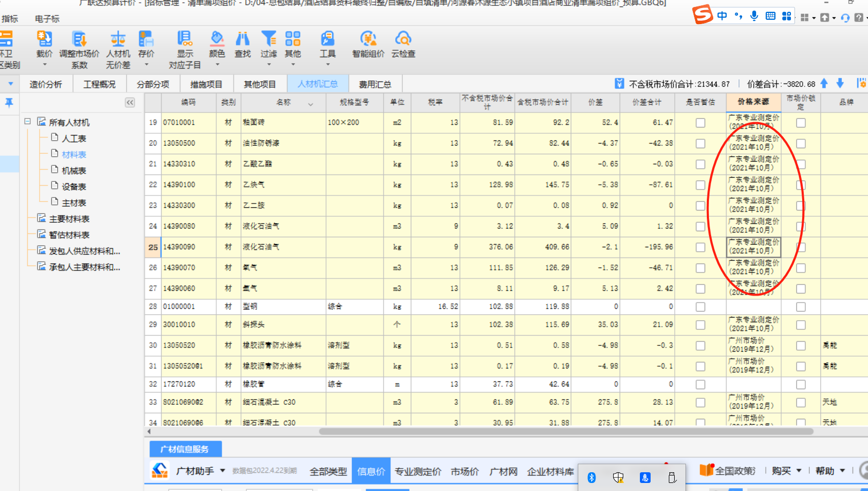Click the 存价 save price icon
Viewport: 868px width, 491px height.
[146, 39]
